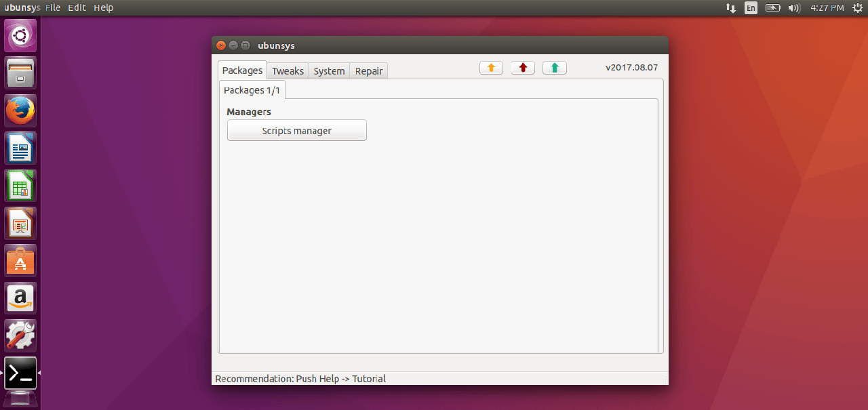Select the Repair tab
Viewport: 868px width, 410px height.
(x=369, y=71)
